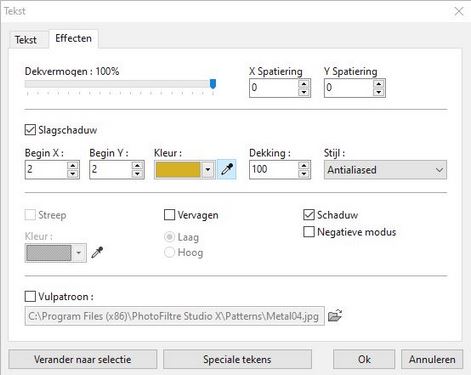The height and width of the screenshot is (375, 471).
Task: Increase Begin X value using up arrow
Action: pos(72,165)
